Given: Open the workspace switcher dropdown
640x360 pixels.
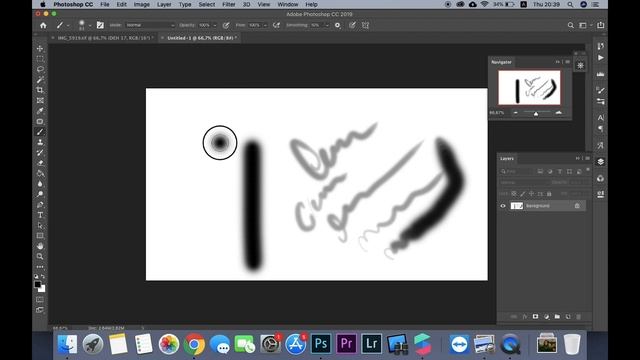Looking at the screenshot, I should (x=584, y=25).
